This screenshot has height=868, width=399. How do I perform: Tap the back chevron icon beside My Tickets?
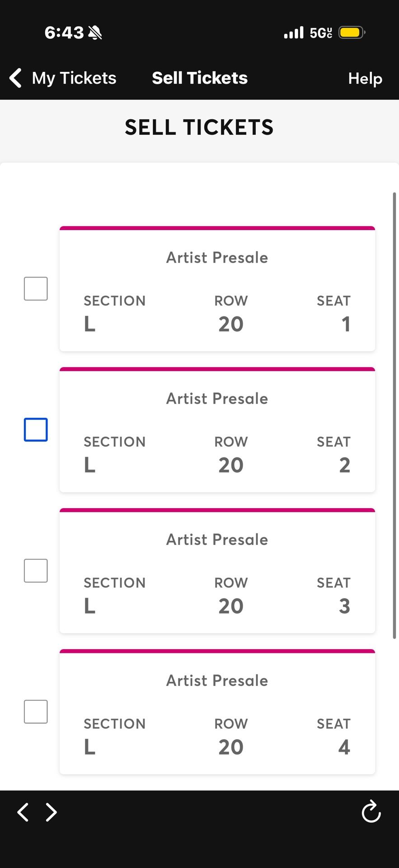[x=16, y=78]
